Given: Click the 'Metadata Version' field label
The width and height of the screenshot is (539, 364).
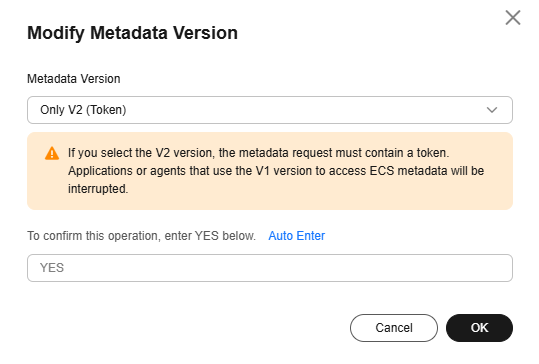Looking at the screenshot, I should click(x=74, y=79).
